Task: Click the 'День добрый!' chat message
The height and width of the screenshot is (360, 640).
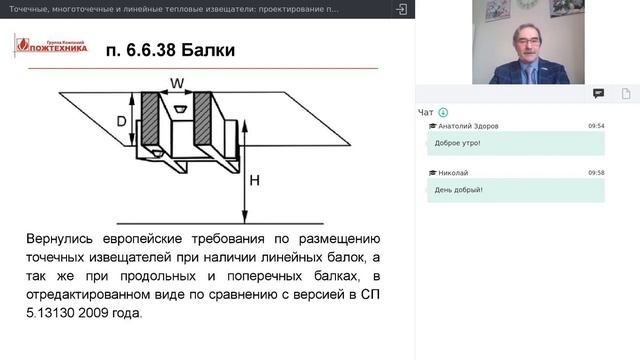Action: (x=516, y=190)
